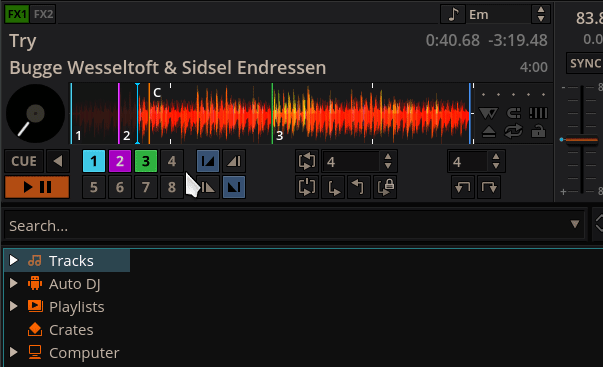The height and width of the screenshot is (367, 603).
Task: Toggle the repeat track icon
Action: tap(513, 132)
